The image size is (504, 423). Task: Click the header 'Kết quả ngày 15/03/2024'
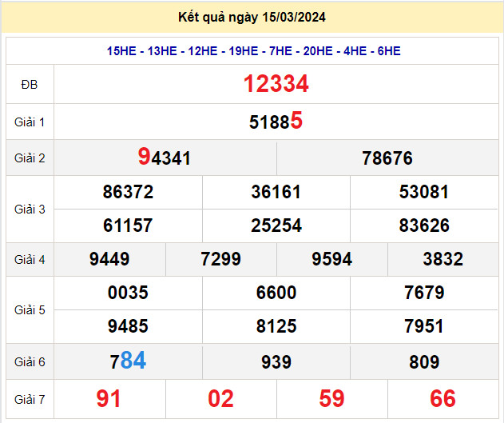click(x=252, y=17)
